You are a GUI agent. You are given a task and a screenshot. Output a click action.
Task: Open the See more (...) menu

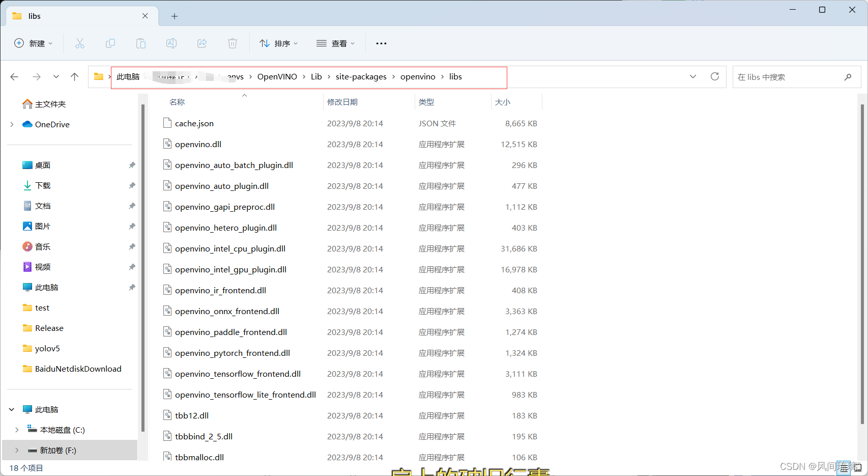tap(381, 43)
